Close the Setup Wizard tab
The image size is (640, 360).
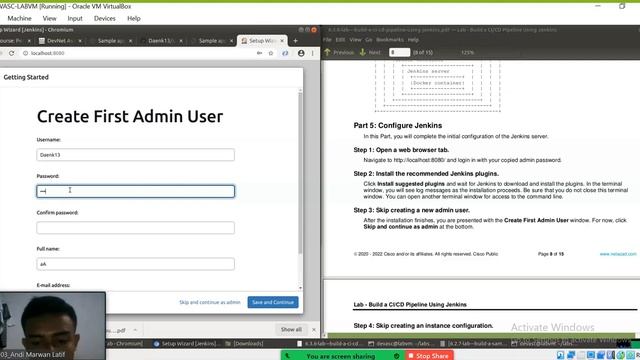(282, 41)
